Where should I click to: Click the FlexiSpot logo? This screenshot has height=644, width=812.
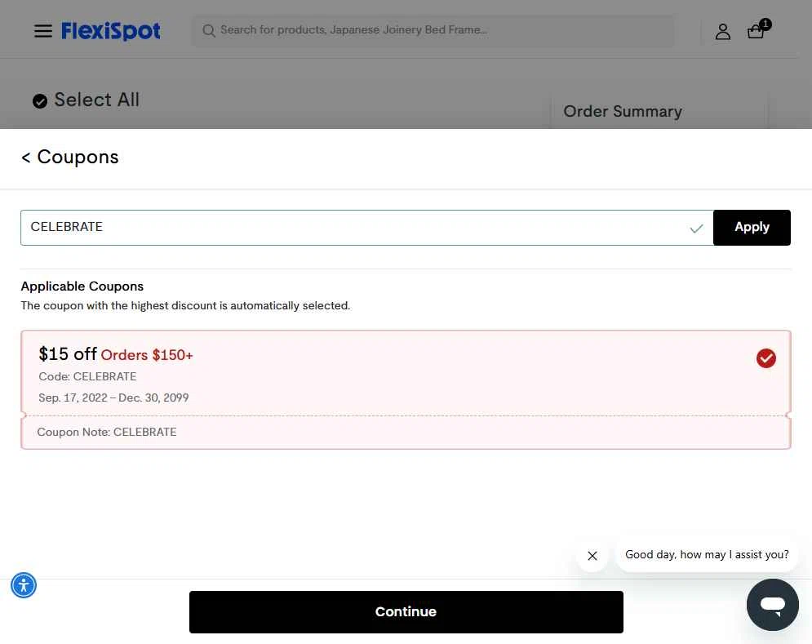(x=111, y=31)
